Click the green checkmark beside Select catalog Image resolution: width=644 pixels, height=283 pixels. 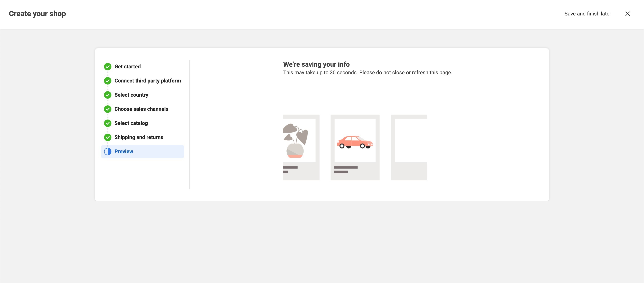point(108,123)
